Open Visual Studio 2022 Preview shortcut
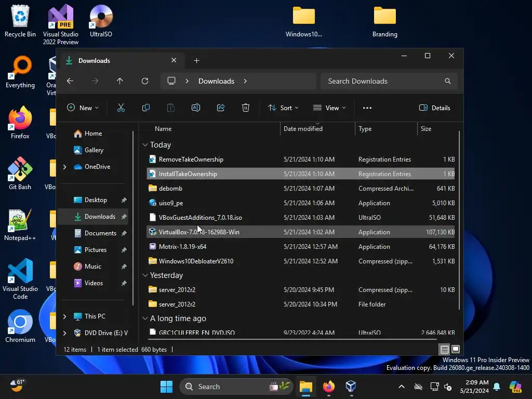 [x=61, y=24]
